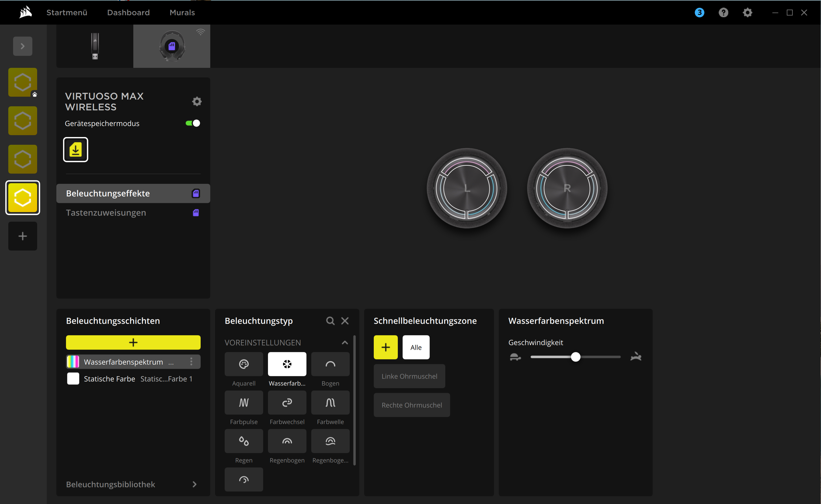
Task: Select the Linke Ohrmuschel zone
Action: (x=409, y=376)
